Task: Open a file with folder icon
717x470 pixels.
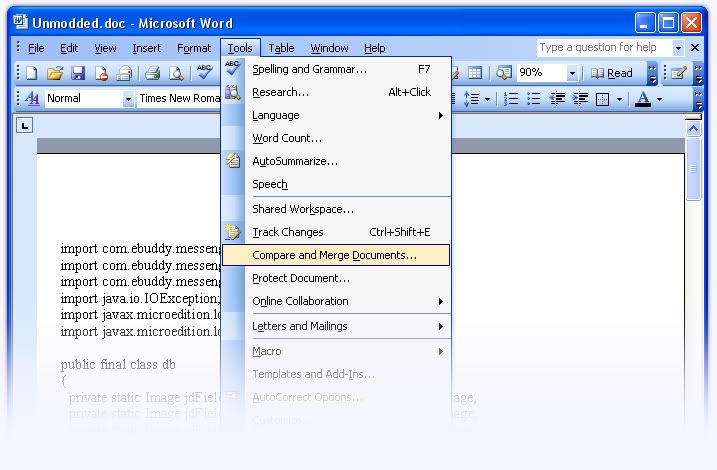Action: coord(55,73)
